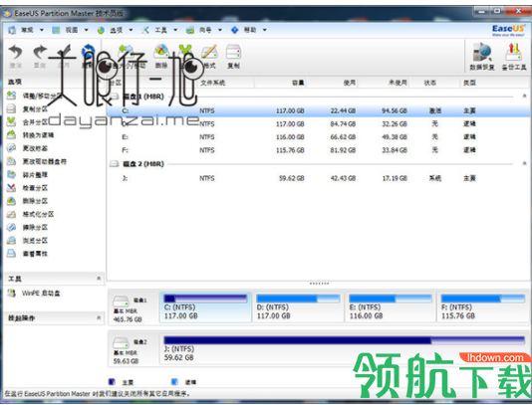Image resolution: width=532 pixels, height=405 pixels.
Task: Click the Disk 2 (MBR) group header
Action: click(142, 164)
